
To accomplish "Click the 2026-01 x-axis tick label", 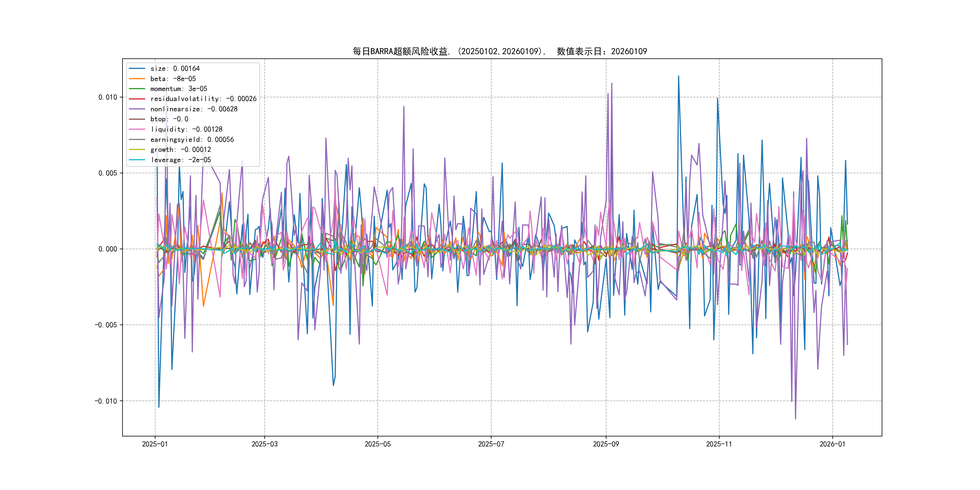I will [832, 444].
